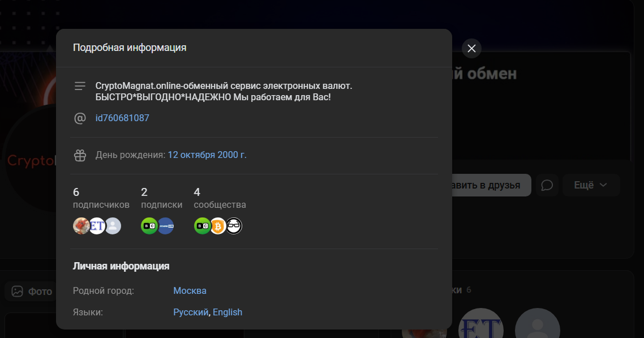Click the @ username icon

pyautogui.click(x=80, y=118)
